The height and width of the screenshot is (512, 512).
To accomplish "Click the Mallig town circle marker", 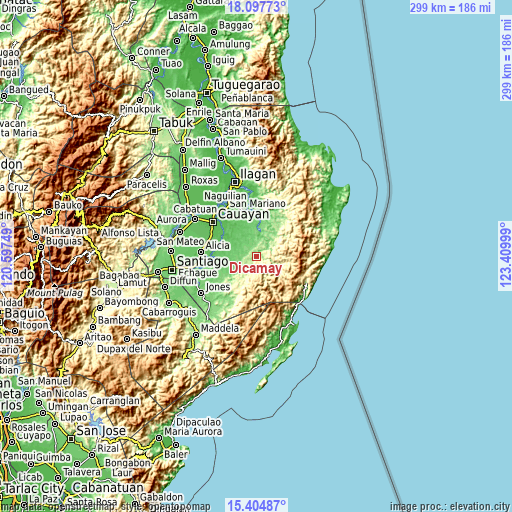I will coord(185,170).
